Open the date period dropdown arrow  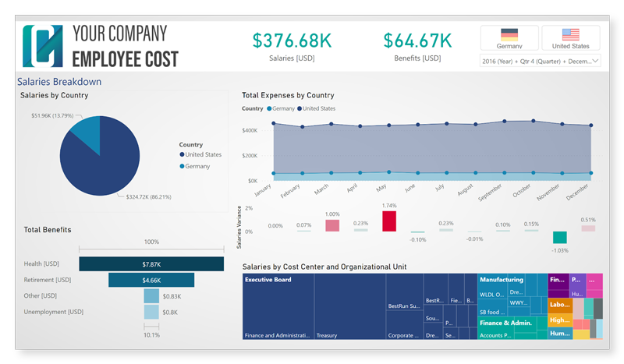click(x=595, y=60)
